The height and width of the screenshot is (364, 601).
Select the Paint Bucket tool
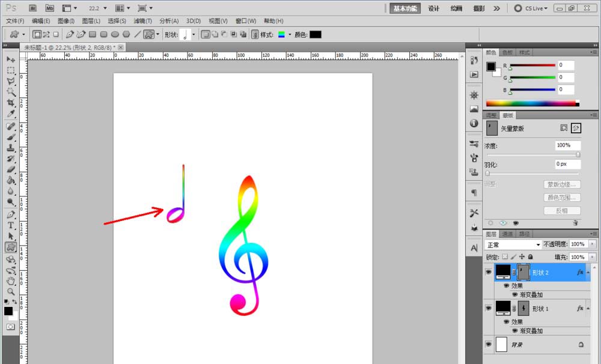pos(11,180)
